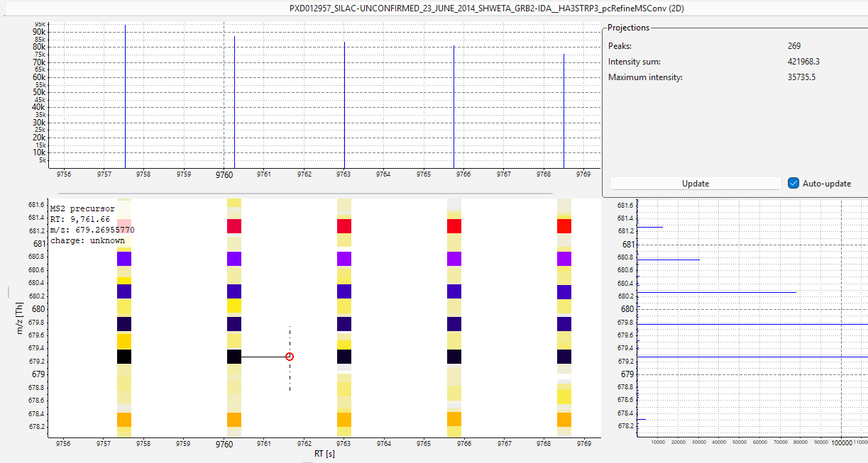Click the 'charge: unknown' overlay text
Screen dimensions: 868x463
[87, 240]
